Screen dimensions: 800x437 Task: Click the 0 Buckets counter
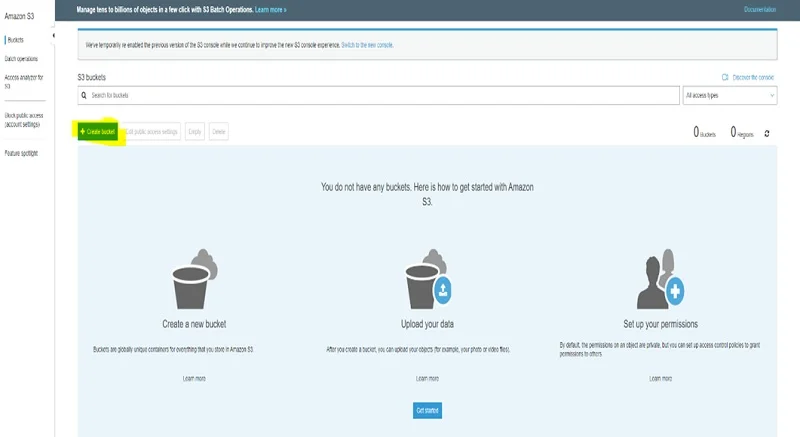(705, 133)
